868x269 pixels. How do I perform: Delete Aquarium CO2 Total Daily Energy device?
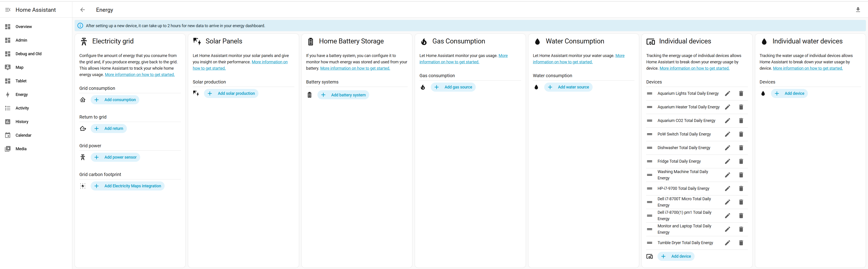click(741, 121)
